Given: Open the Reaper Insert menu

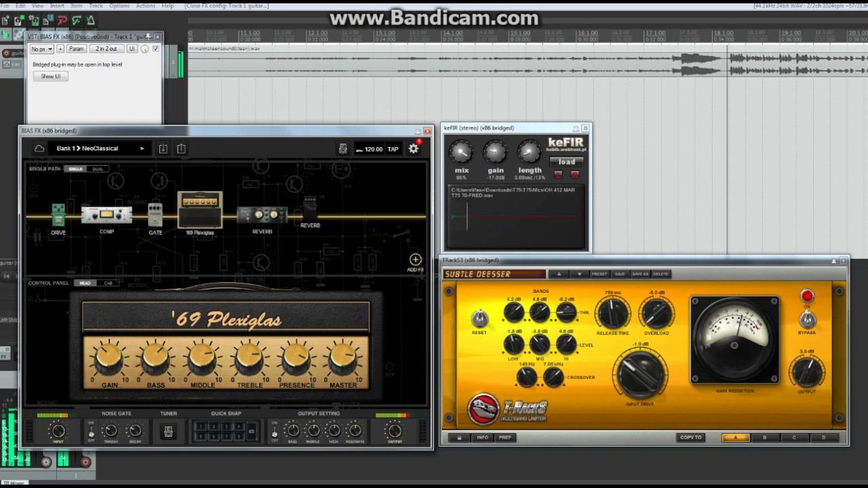Looking at the screenshot, I should (57, 5).
